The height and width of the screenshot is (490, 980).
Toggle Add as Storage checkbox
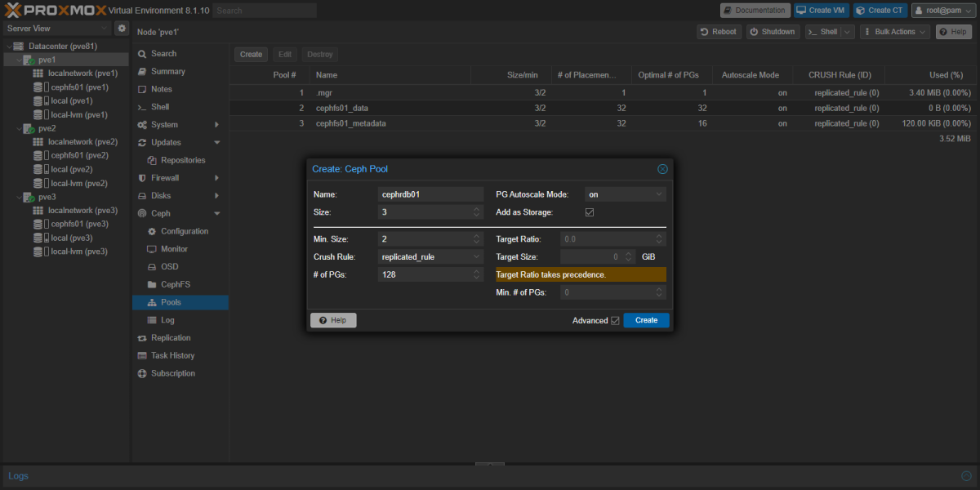[x=590, y=212]
